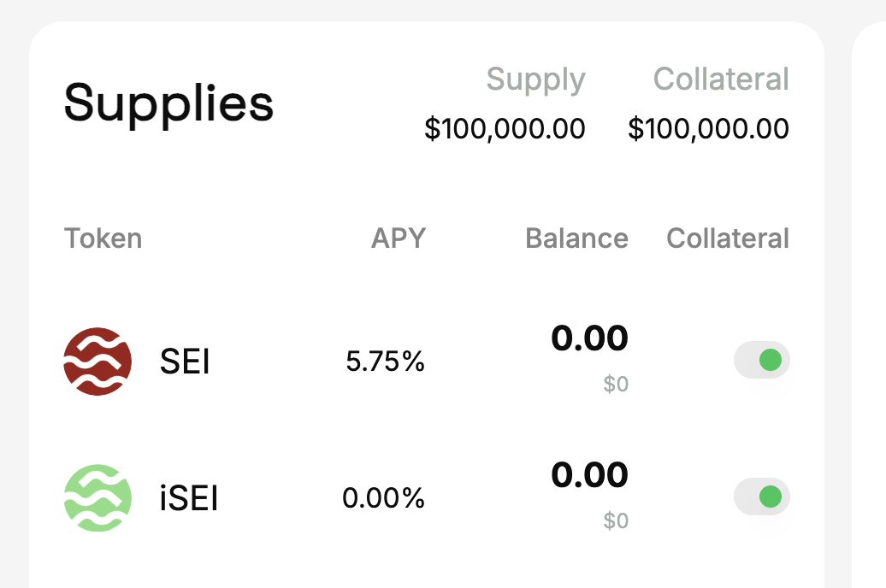Click the 5.75% APY value for SEI
886x588 pixels.
tap(386, 362)
